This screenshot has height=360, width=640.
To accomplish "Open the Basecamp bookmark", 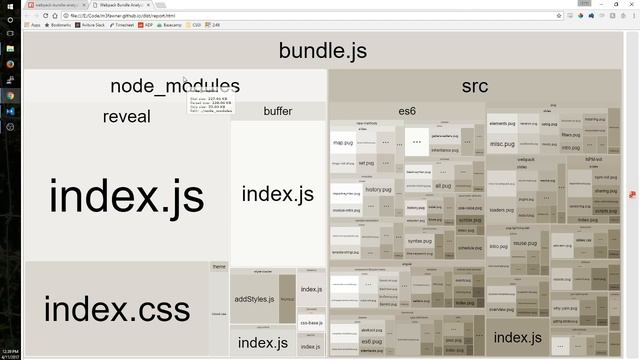I will 169,25.
